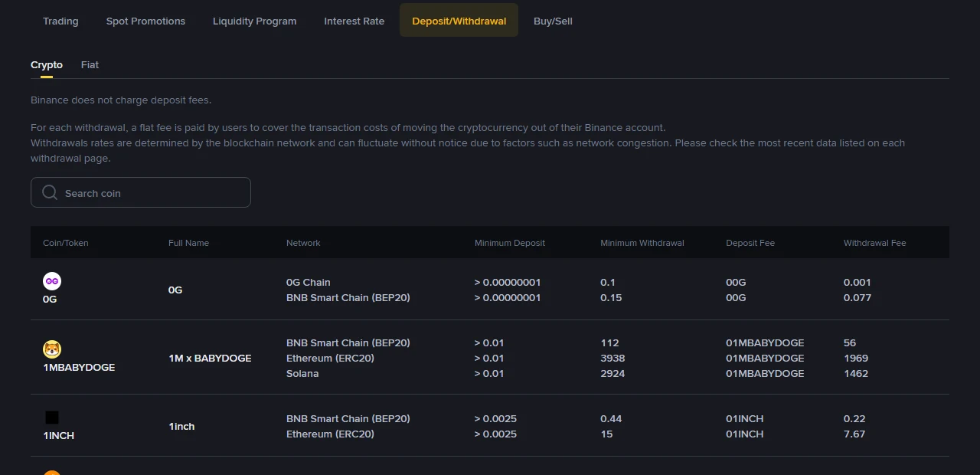This screenshot has width=980, height=475.
Task: Select the Crypto sub-tab
Action: (x=47, y=65)
